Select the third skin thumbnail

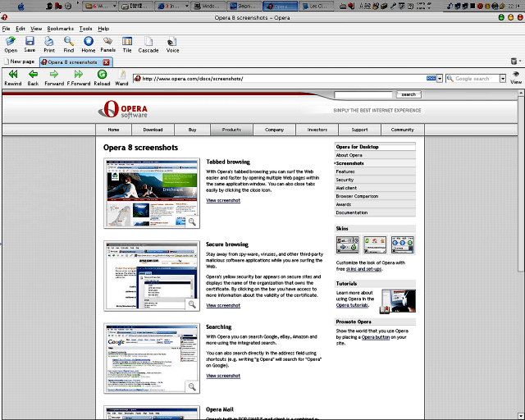[403, 244]
